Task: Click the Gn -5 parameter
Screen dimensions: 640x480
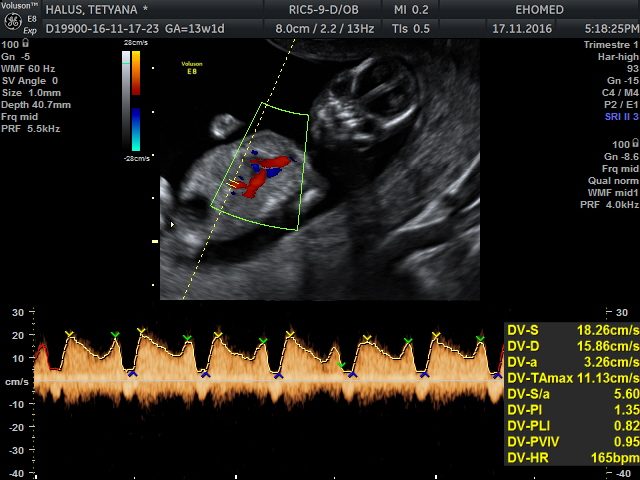Action: coord(16,57)
